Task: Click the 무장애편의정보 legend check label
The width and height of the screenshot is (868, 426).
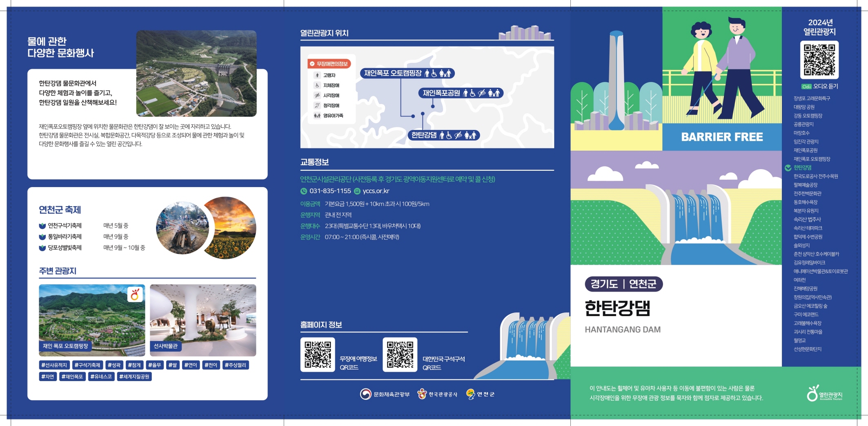Action: click(x=329, y=64)
